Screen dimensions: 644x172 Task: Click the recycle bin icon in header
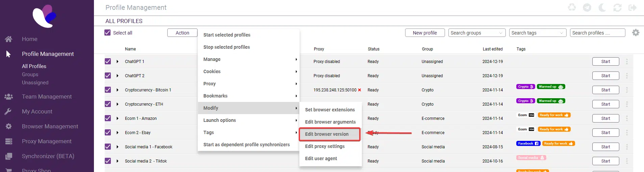point(572,7)
